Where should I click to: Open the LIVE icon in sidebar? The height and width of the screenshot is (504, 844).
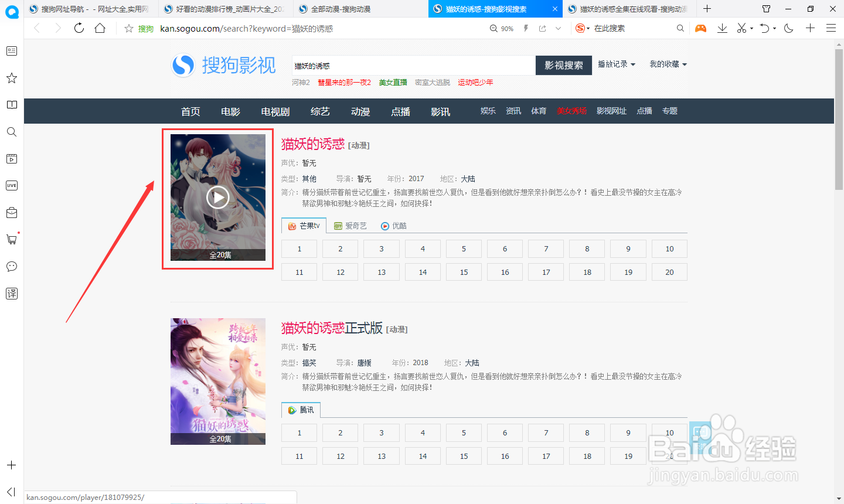12,185
